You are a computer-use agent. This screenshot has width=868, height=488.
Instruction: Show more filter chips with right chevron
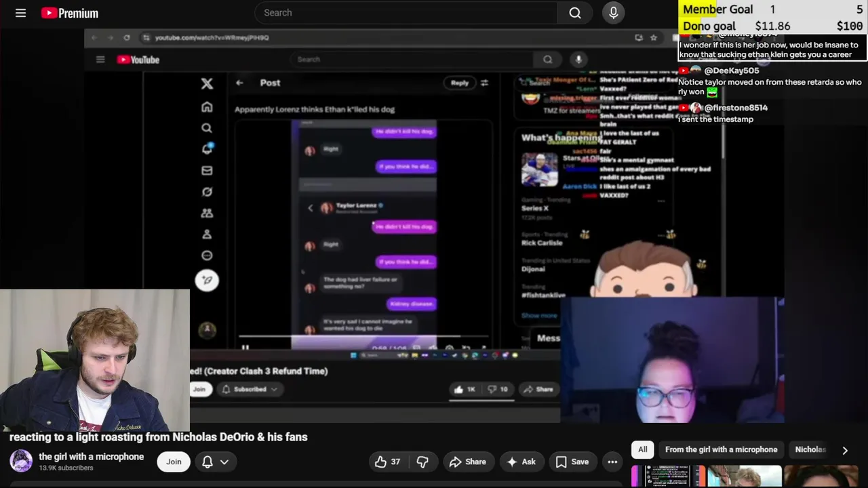845,450
